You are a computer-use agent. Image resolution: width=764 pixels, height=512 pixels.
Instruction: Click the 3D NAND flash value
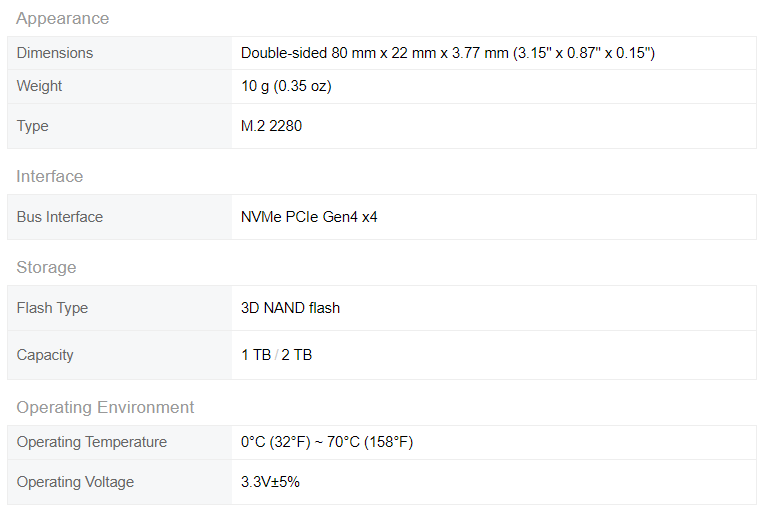point(290,308)
